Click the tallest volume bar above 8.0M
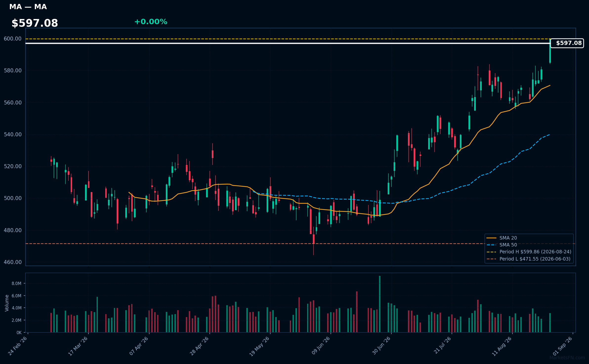 pos(380,304)
